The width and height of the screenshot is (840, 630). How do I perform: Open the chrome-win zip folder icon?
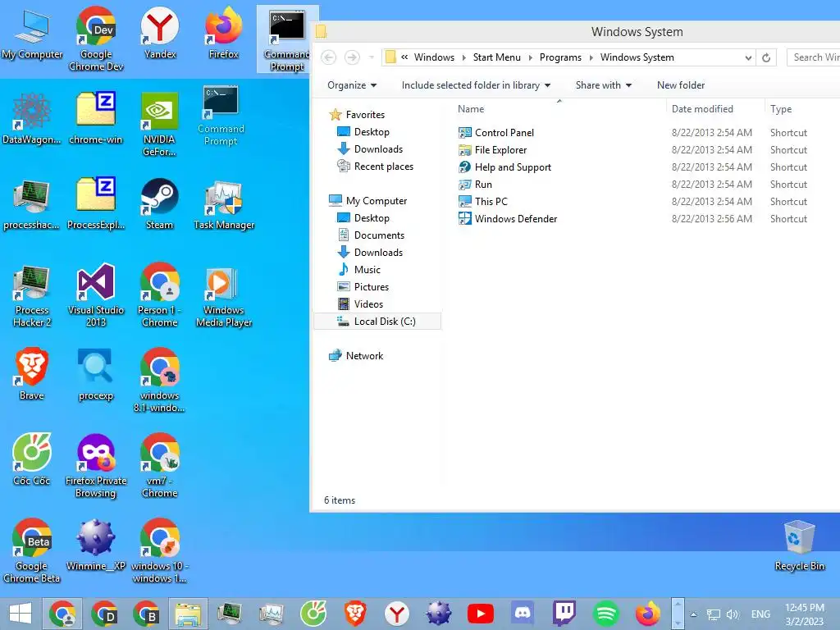coord(96,118)
